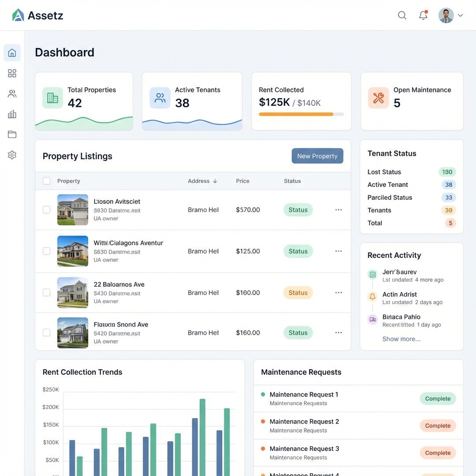Viewport: 476px width, 476px height.
Task: Check the box for 22 Baloarnos Ave
Action: pyautogui.click(x=46, y=292)
